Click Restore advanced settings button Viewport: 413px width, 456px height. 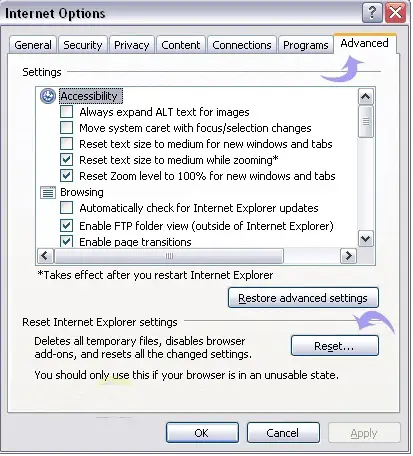(303, 298)
